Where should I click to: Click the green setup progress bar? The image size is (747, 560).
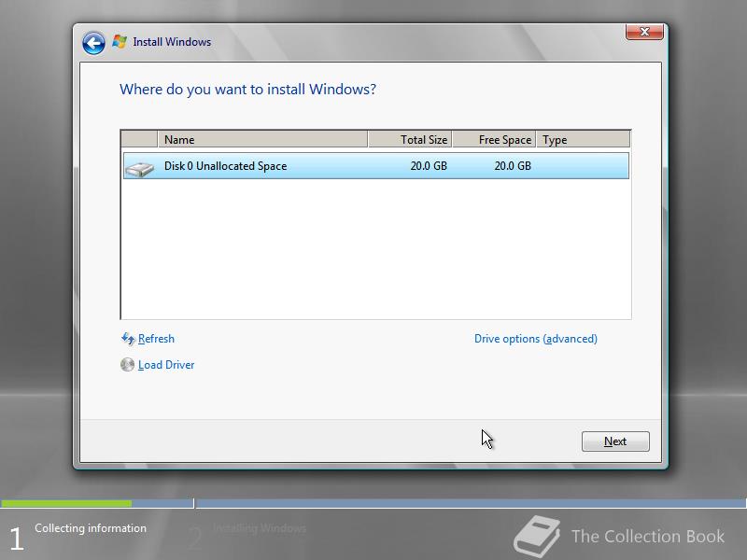66,503
